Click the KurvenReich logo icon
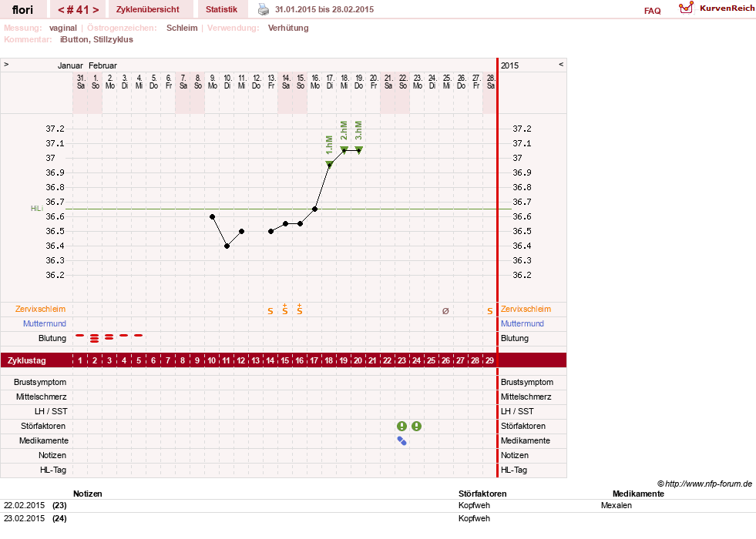The height and width of the screenshot is (539, 756). pyautogui.click(x=686, y=8)
